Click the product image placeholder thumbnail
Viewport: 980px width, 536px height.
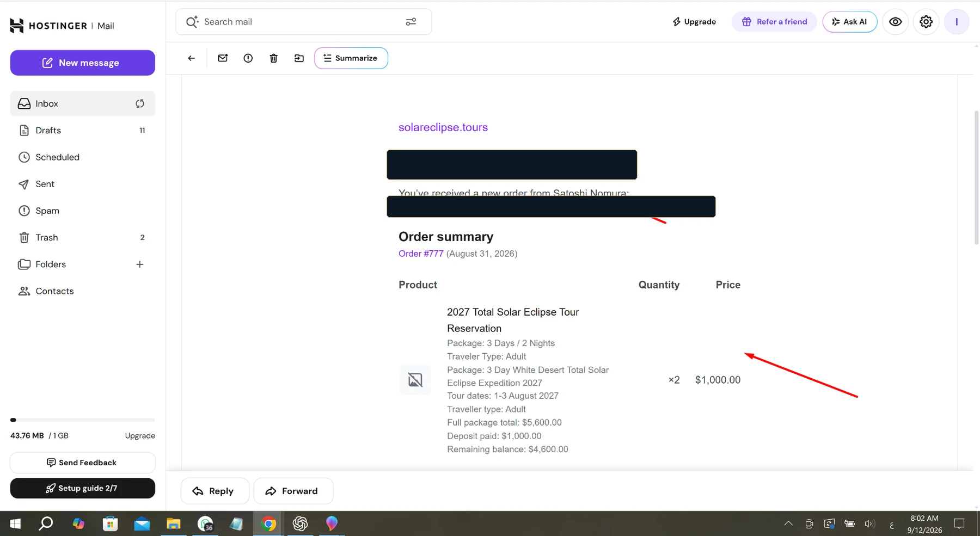pos(415,380)
